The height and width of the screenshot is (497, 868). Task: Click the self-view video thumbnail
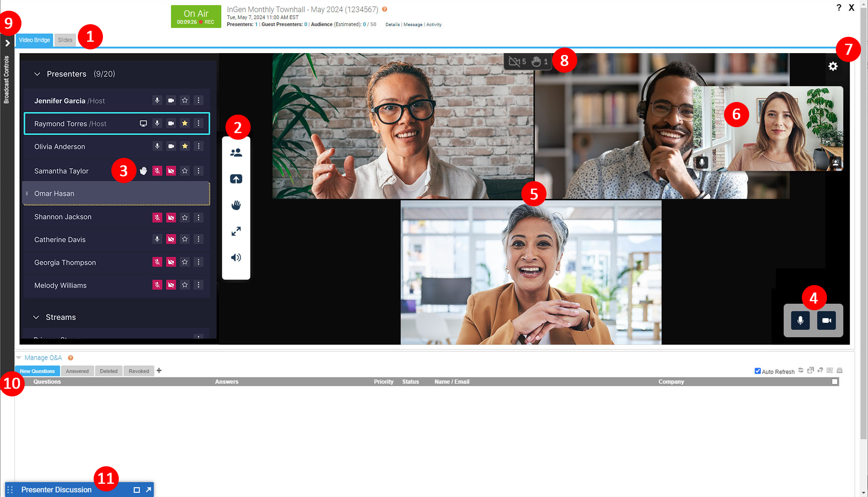768,129
